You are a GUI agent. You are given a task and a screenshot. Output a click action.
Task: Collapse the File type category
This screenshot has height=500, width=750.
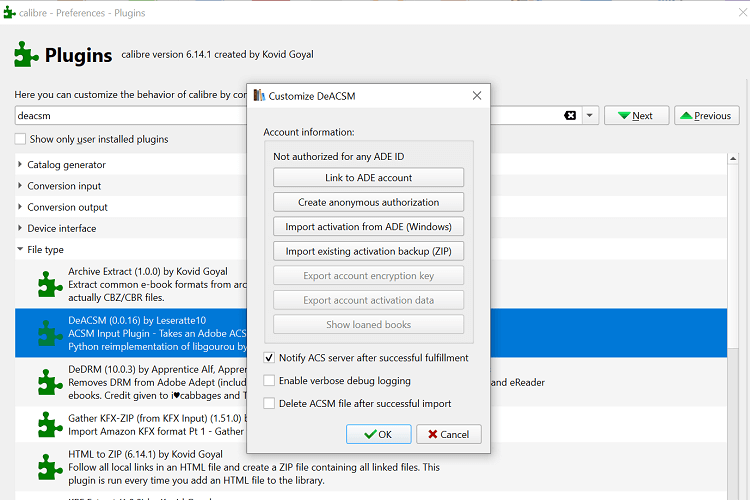click(x=20, y=249)
